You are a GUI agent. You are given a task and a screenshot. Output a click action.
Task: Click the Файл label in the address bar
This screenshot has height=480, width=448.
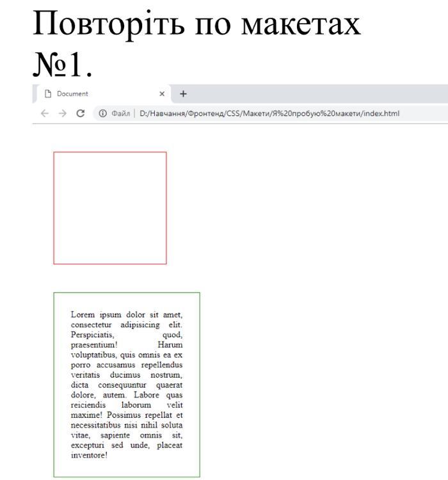pos(121,113)
